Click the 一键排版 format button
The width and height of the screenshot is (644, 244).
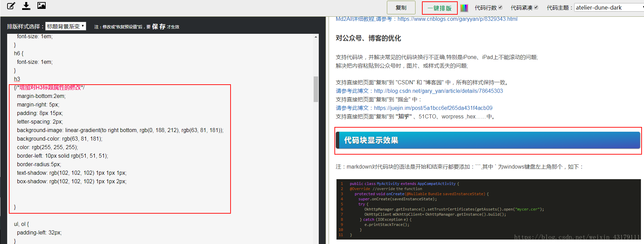pyautogui.click(x=439, y=8)
